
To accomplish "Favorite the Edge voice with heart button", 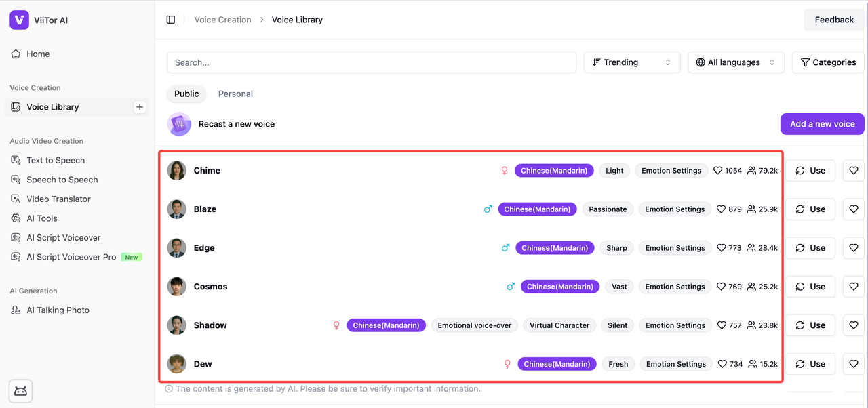I will 854,248.
